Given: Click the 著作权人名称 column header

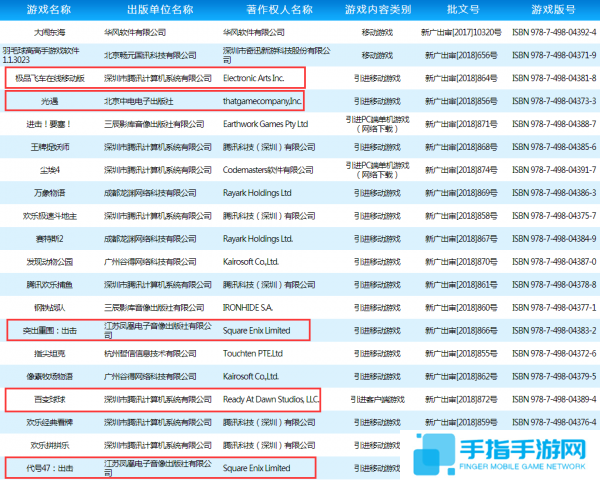Looking at the screenshot, I should (273, 9).
